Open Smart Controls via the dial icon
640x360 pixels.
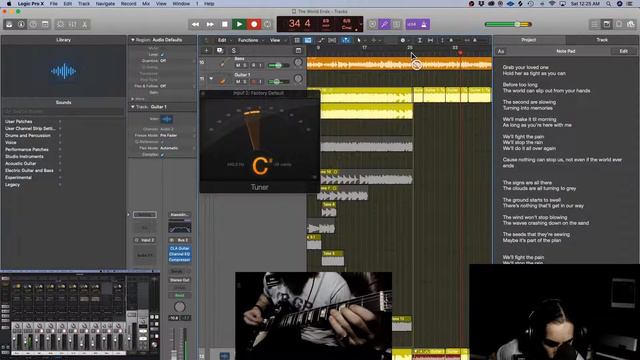60,24
